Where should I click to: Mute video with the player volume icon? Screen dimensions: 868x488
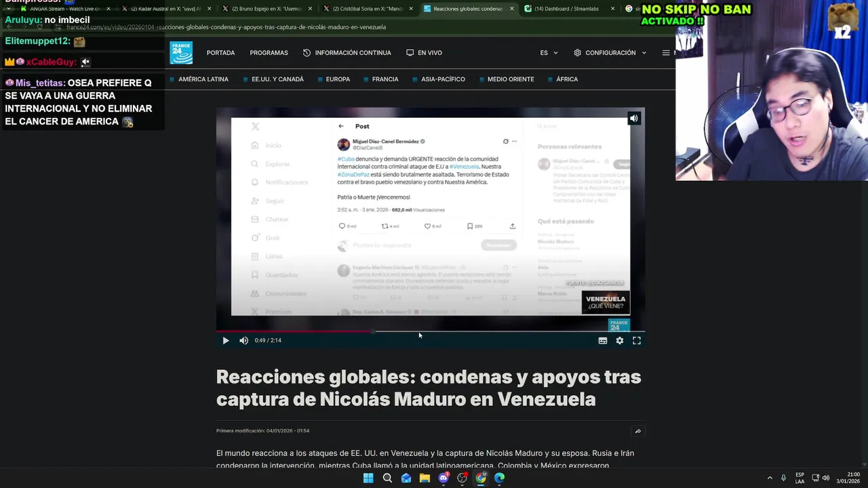coord(243,340)
